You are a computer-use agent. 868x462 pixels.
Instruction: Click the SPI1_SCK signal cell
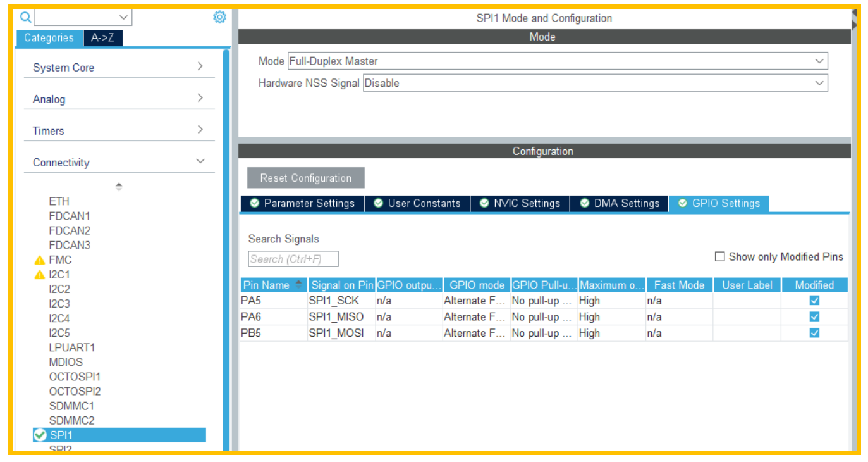pos(341,300)
